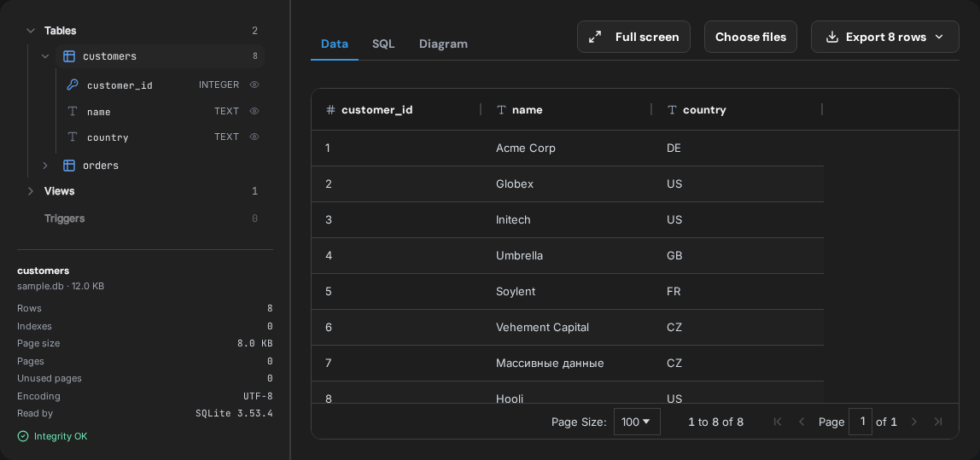This screenshot has width=980, height=460.
Task: Click the SQLite 3.53.4 value
Action: (235, 413)
